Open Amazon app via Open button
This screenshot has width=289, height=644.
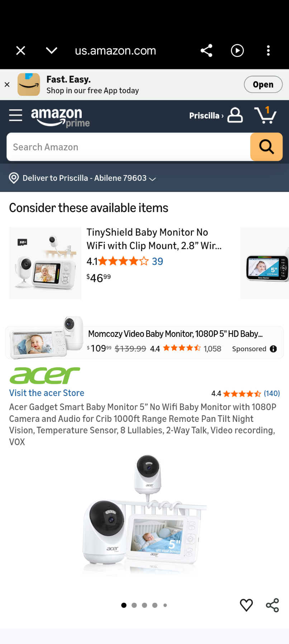pos(263,84)
